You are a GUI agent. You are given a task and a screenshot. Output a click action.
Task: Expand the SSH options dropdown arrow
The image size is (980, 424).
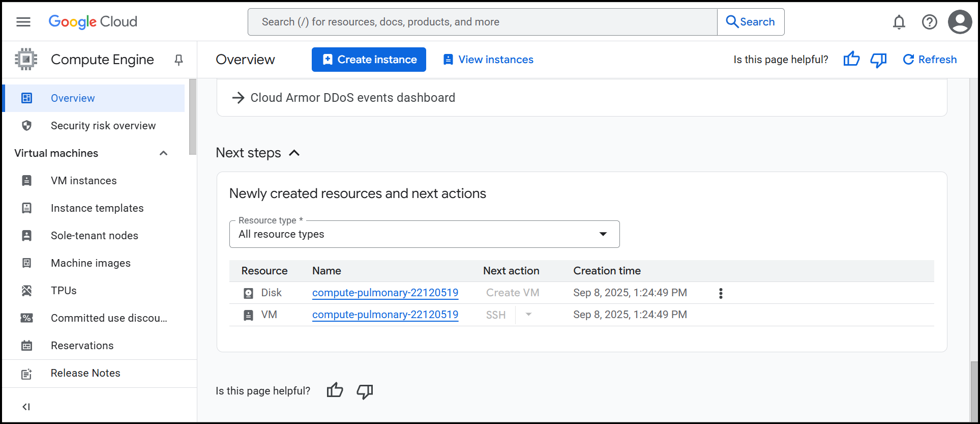point(528,315)
